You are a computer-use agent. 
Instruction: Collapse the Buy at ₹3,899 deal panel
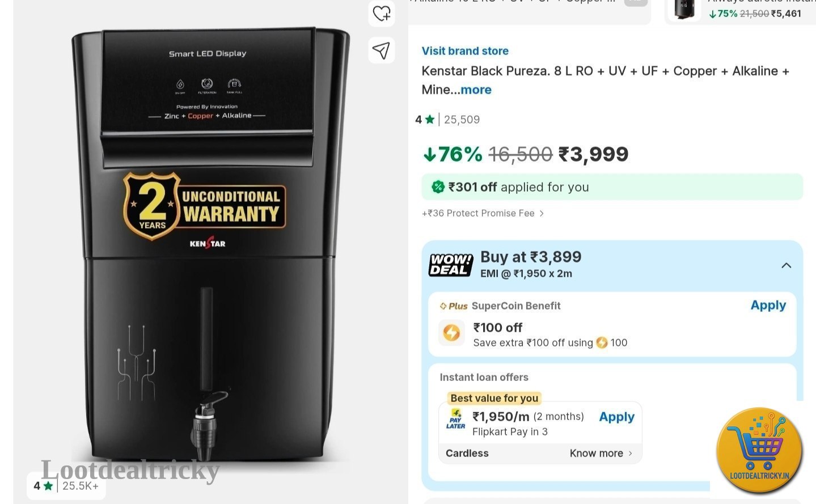click(786, 265)
